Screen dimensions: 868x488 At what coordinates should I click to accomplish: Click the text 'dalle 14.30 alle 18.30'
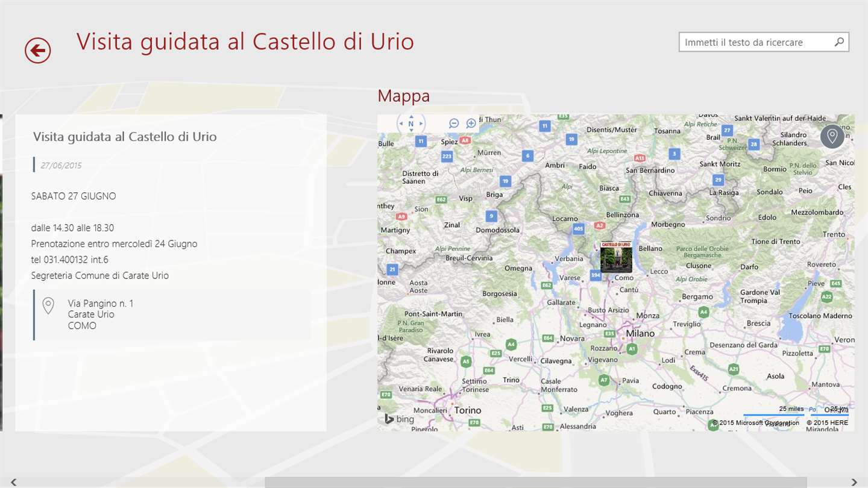point(72,228)
